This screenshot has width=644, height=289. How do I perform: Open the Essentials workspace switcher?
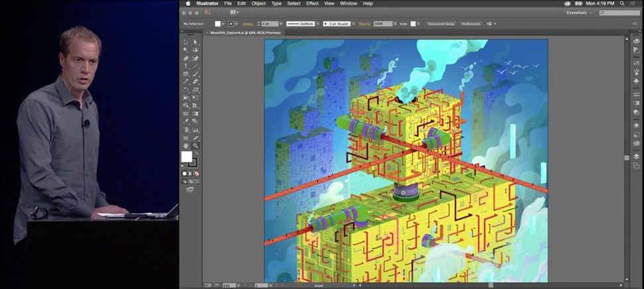click(580, 13)
